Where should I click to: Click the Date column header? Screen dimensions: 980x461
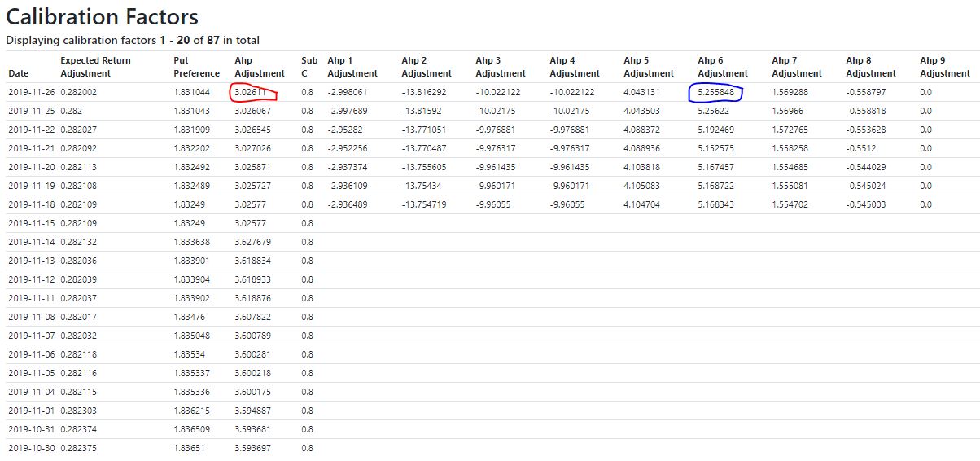tap(18, 73)
